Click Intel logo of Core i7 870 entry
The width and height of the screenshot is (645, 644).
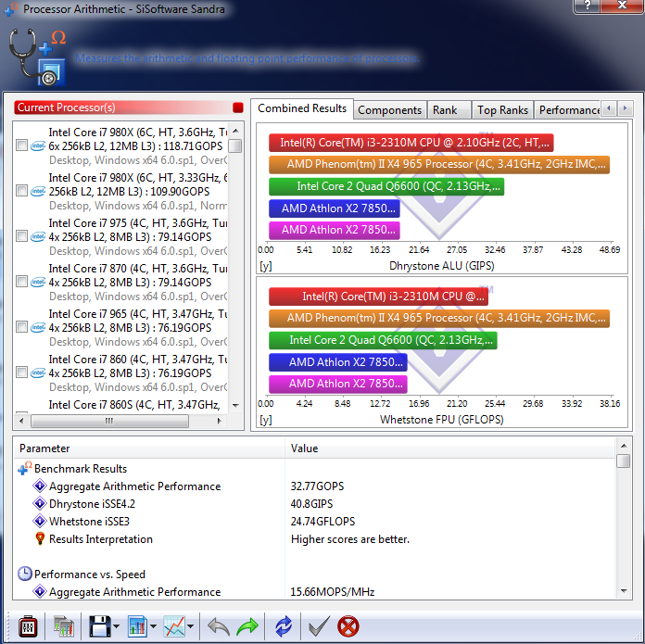click(x=38, y=282)
